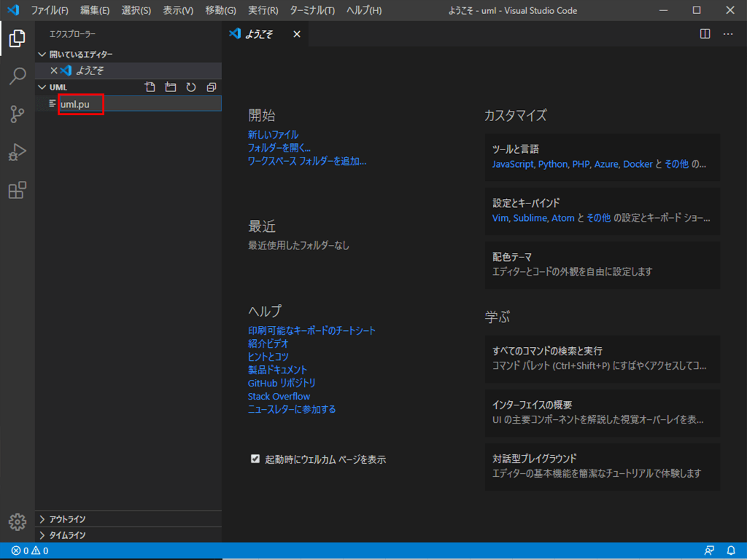This screenshot has height=560, width=747.
Task: Expand the タイムライン section
Action: click(x=42, y=535)
